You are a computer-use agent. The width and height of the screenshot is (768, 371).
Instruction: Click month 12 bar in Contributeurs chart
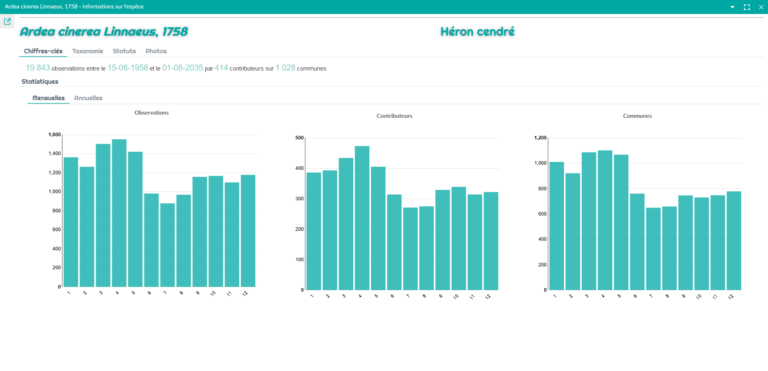tap(491, 241)
